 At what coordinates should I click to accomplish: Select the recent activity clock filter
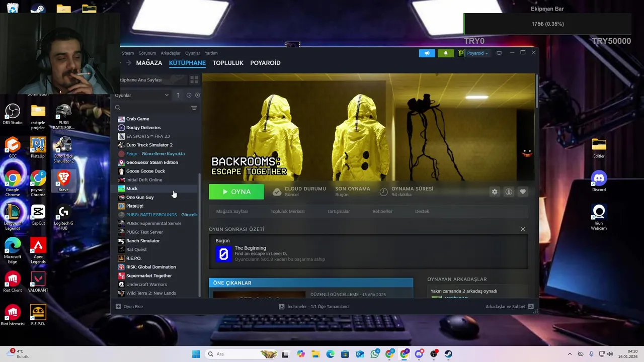(189, 95)
